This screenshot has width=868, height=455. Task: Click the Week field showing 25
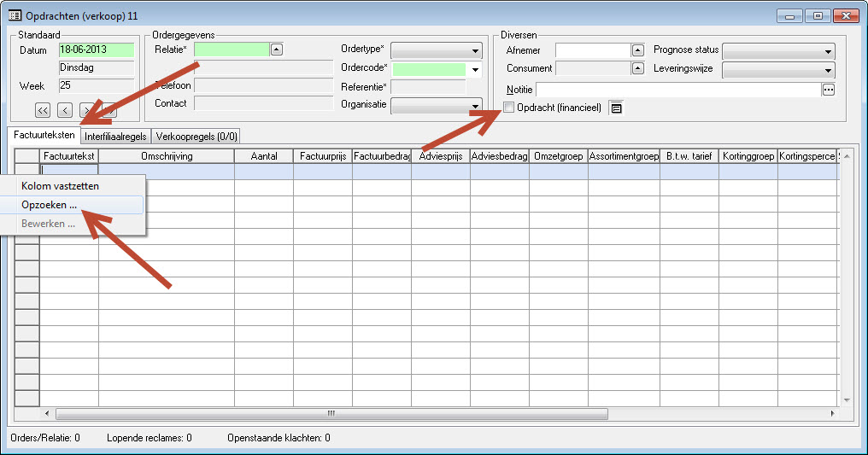coord(97,85)
